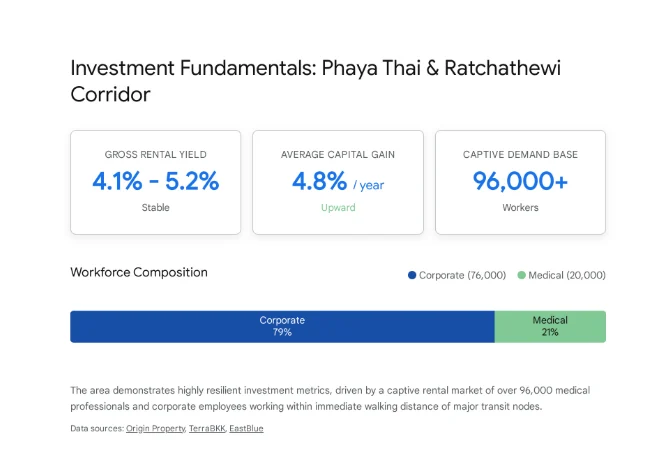The height and width of the screenshot is (451, 655).
Task: Select the Gross Rental Yield card heading
Action: (x=155, y=155)
